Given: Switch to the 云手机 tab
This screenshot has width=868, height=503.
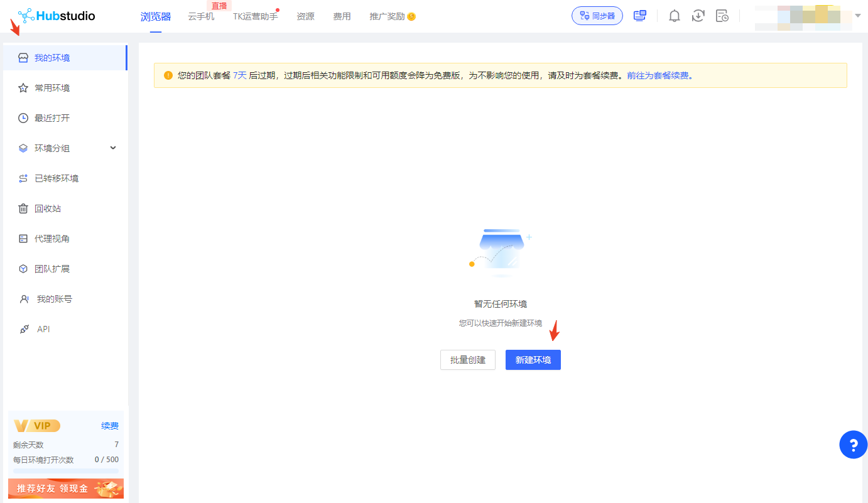Looking at the screenshot, I should point(201,16).
